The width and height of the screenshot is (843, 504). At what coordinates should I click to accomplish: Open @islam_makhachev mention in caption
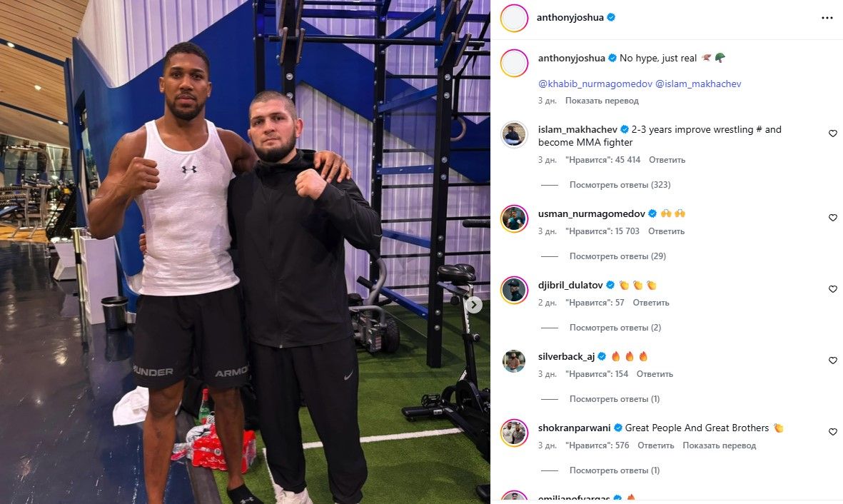[x=698, y=84]
